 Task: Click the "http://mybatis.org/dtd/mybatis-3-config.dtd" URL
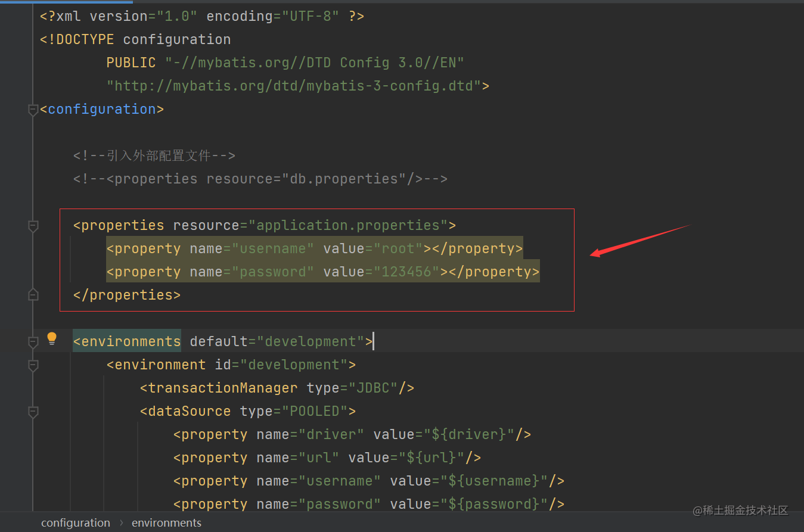(294, 86)
